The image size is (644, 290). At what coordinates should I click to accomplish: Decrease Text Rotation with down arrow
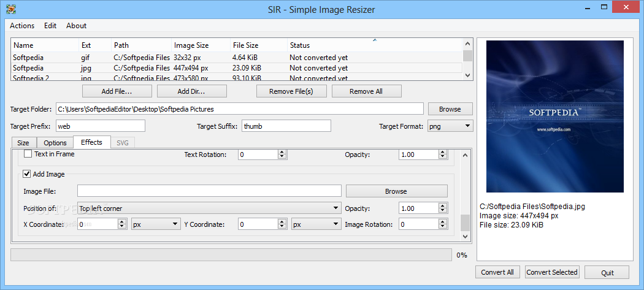point(282,157)
